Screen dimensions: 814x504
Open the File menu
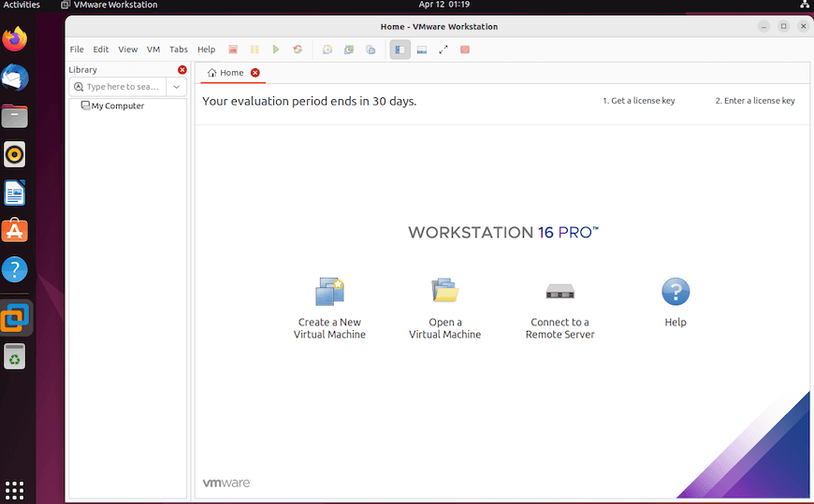(77, 50)
